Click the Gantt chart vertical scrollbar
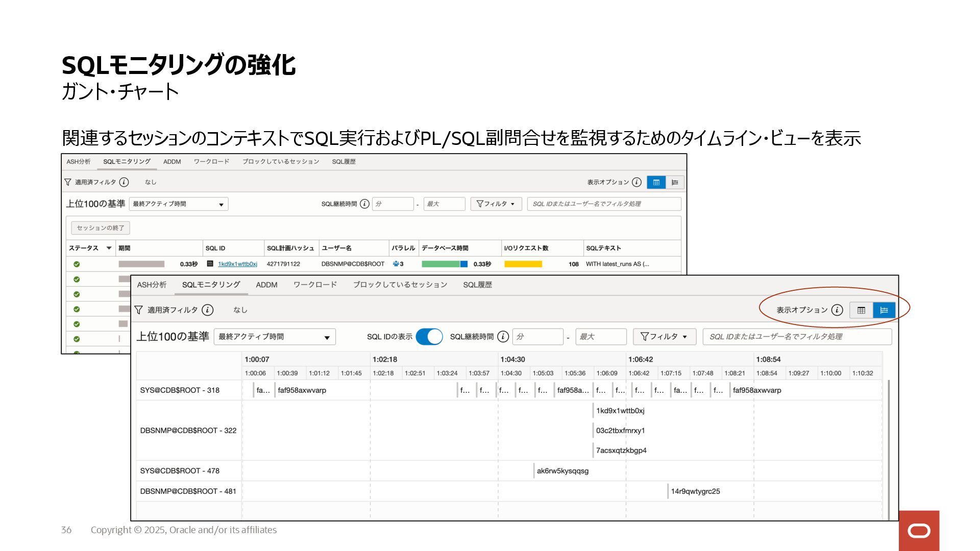This screenshot has width=980, height=551. [889, 449]
